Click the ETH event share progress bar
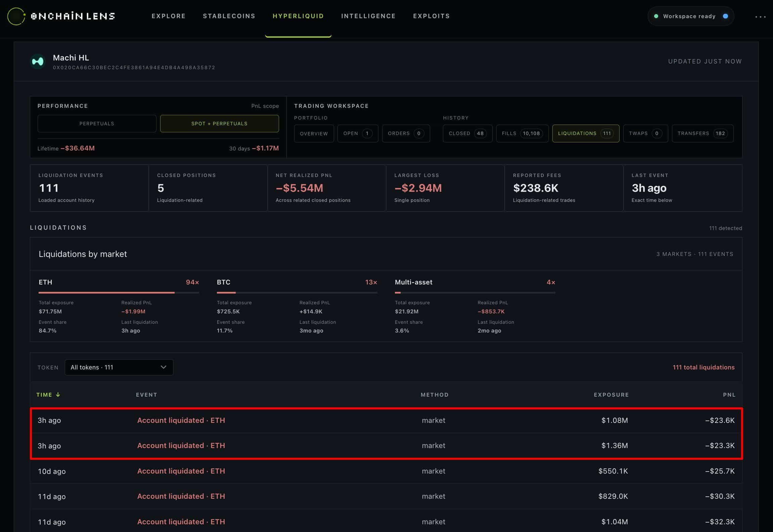 (x=119, y=293)
